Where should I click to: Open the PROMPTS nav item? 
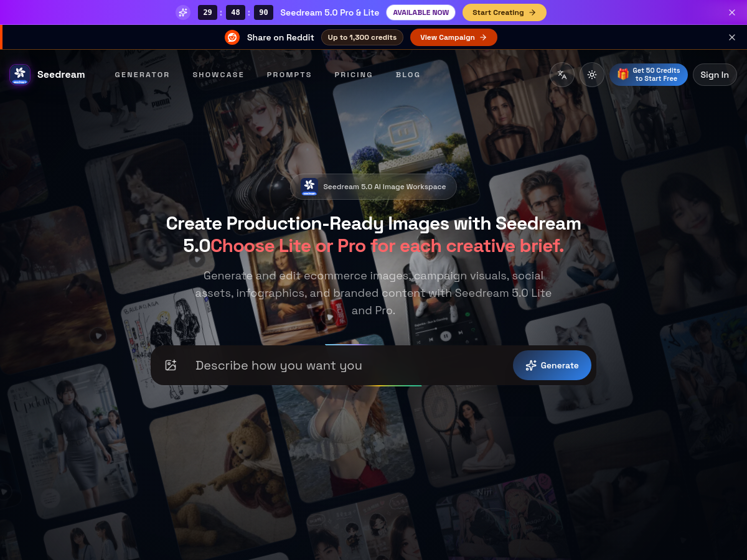[x=289, y=75]
